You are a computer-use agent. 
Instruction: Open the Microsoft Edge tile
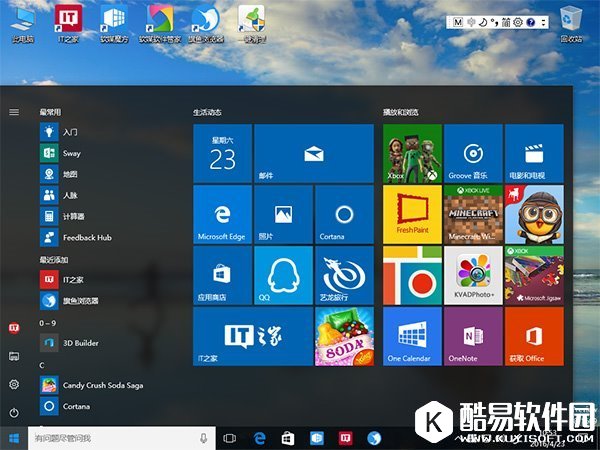click(x=222, y=214)
